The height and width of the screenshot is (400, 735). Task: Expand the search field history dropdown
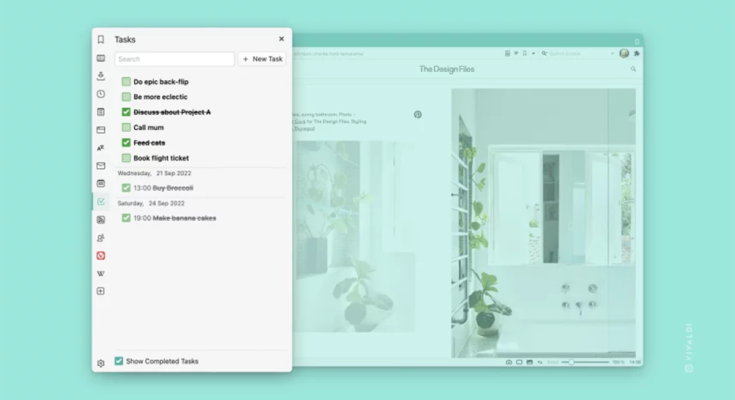(x=610, y=53)
